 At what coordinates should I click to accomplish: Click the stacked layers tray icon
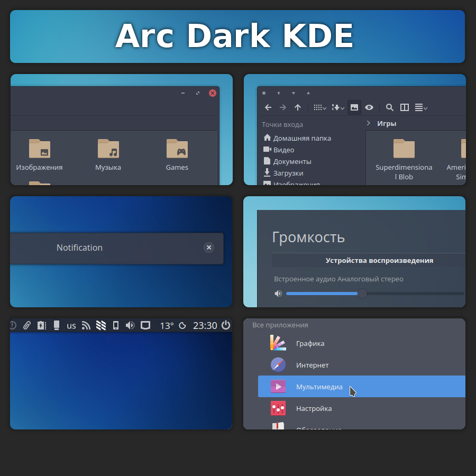[101, 325]
